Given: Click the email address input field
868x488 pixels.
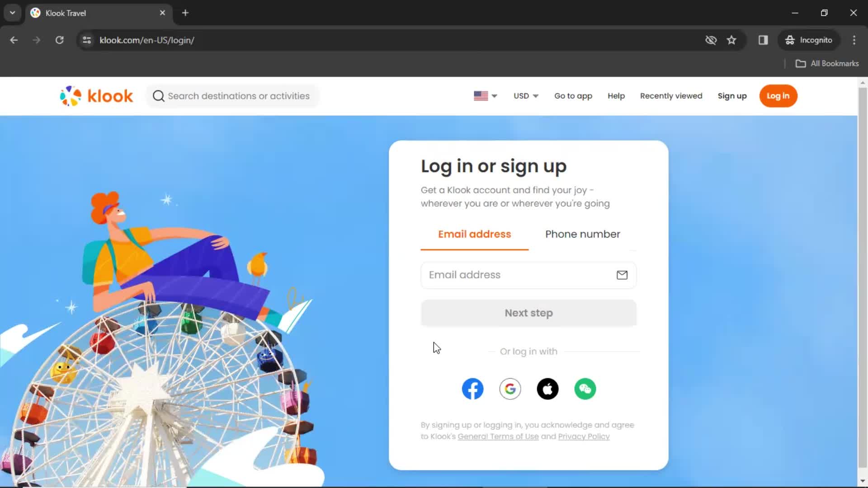Looking at the screenshot, I should [528, 275].
